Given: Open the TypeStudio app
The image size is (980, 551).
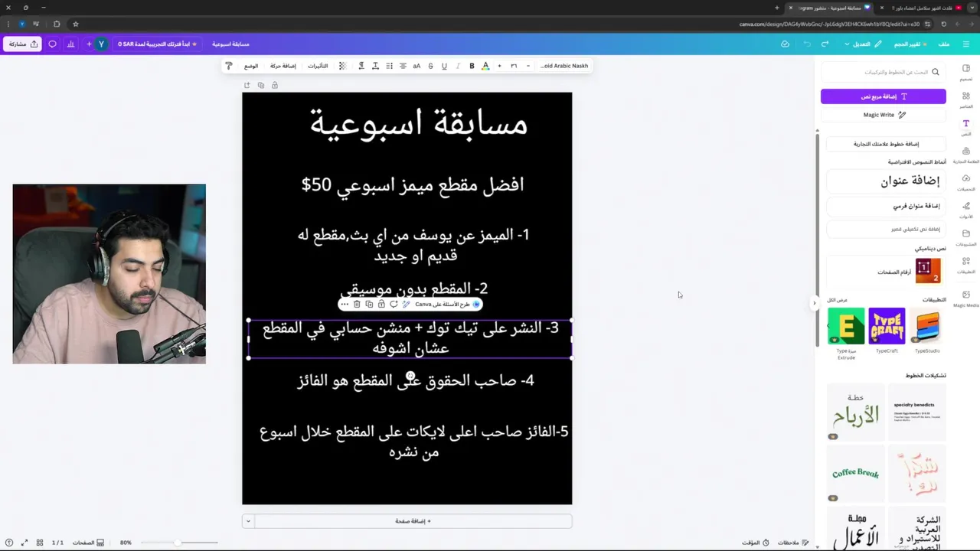Looking at the screenshot, I should pos(927,327).
